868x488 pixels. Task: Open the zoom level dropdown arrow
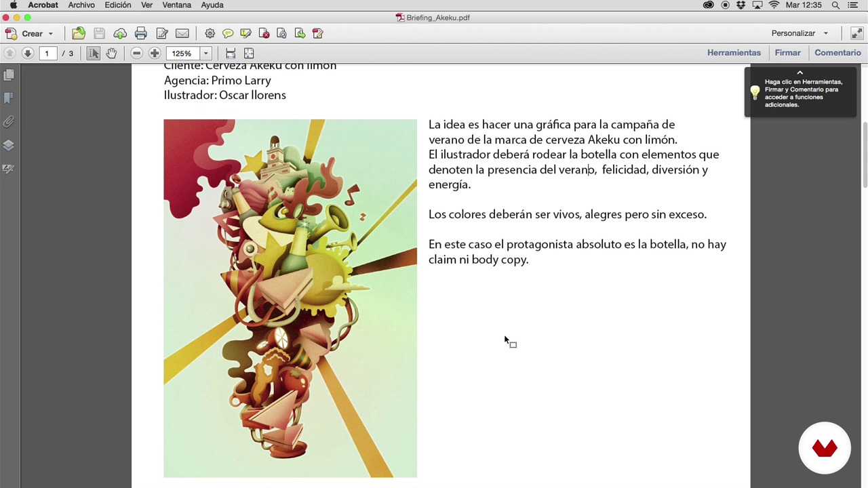coord(205,53)
